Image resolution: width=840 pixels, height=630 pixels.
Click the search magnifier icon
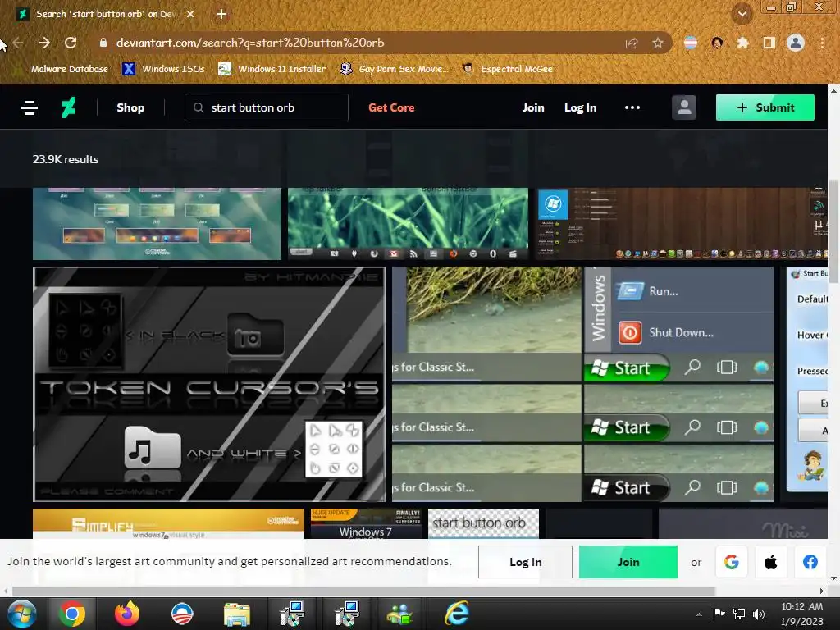[x=199, y=107]
